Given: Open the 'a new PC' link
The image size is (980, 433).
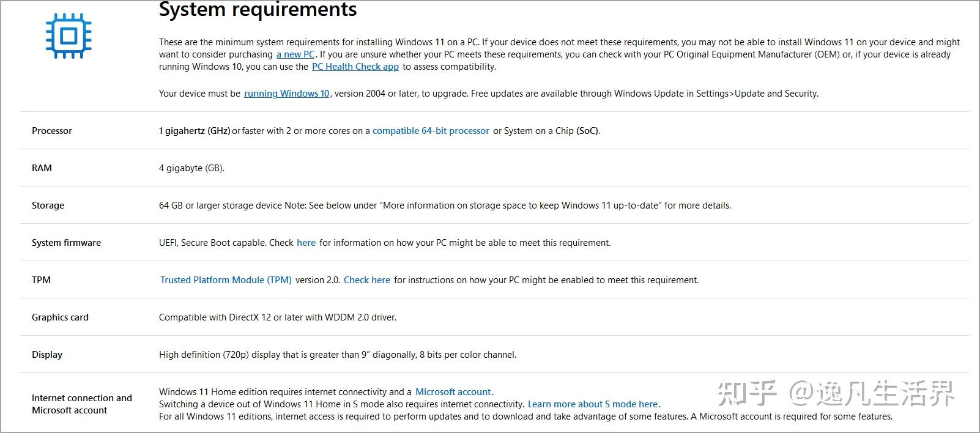Looking at the screenshot, I should click(295, 54).
